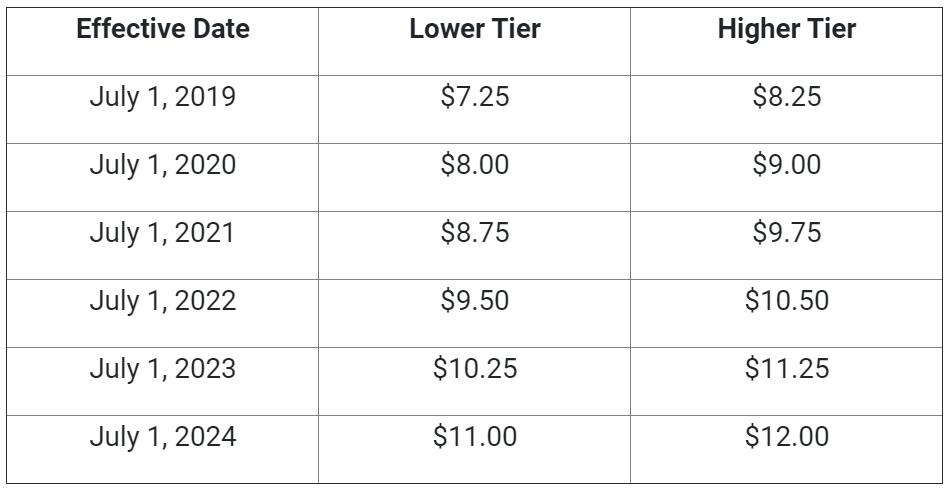Select the $10.25 lower tier cell
Screen dimensions: 945x489
click(x=474, y=368)
